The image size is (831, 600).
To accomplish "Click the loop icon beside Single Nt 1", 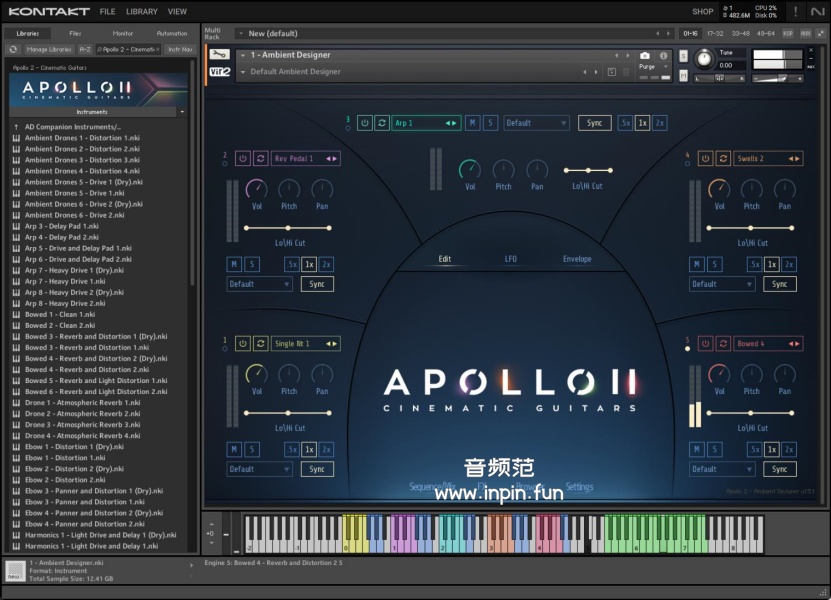I will (260, 343).
